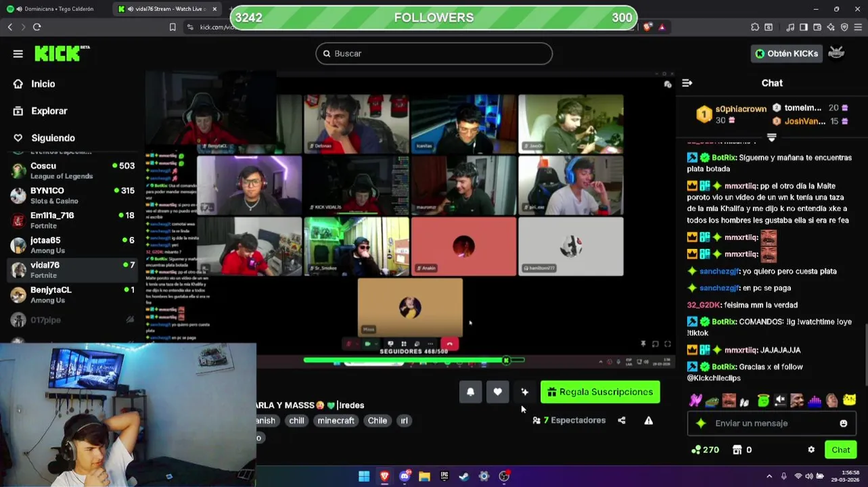Open chat settings gear

(x=811, y=450)
